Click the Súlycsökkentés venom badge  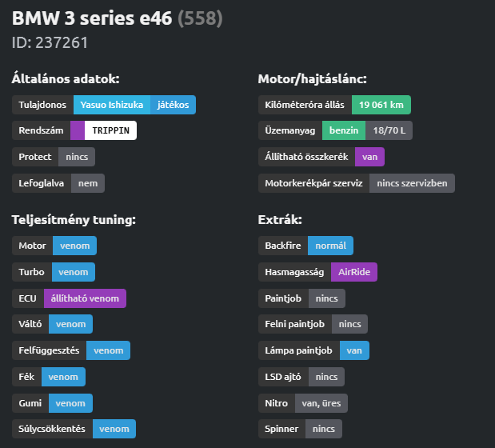click(x=114, y=429)
